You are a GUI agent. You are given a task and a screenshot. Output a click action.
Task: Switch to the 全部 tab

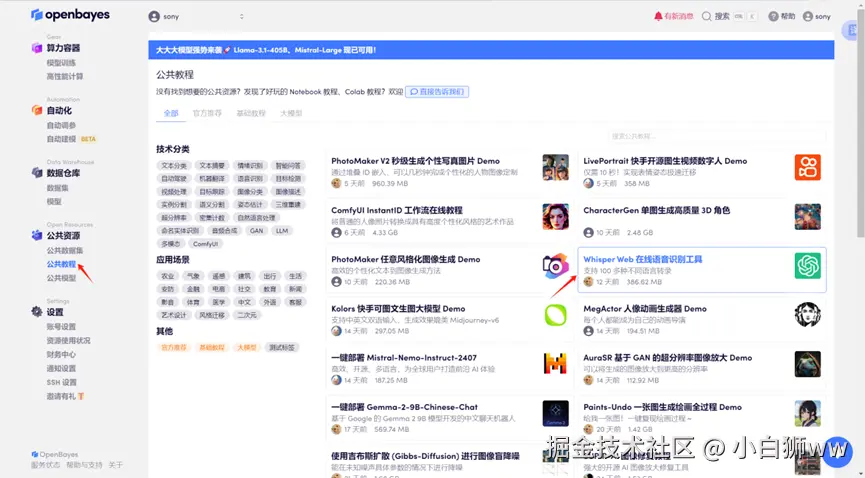pos(171,113)
